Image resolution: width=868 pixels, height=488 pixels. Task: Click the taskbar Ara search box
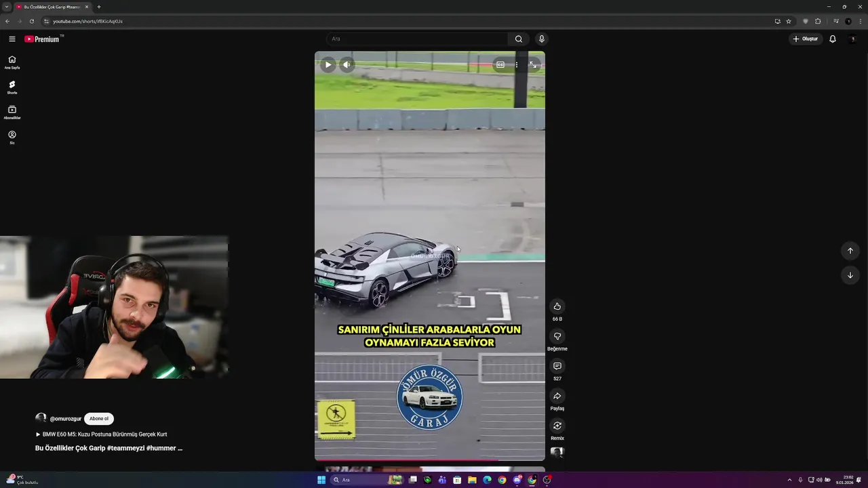(367, 480)
